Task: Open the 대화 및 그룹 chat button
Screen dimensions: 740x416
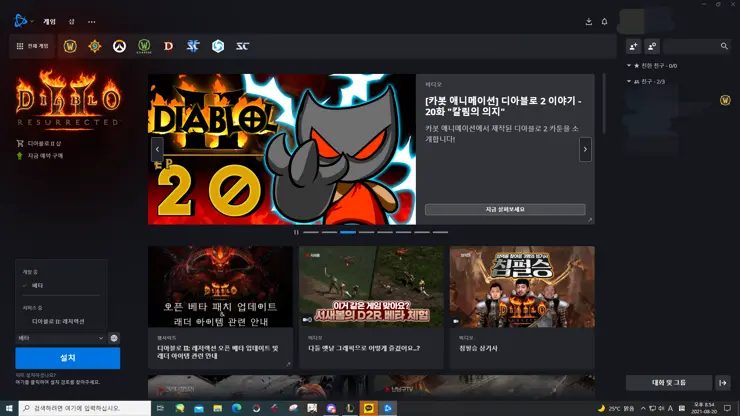Action: pyautogui.click(x=669, y=383)
